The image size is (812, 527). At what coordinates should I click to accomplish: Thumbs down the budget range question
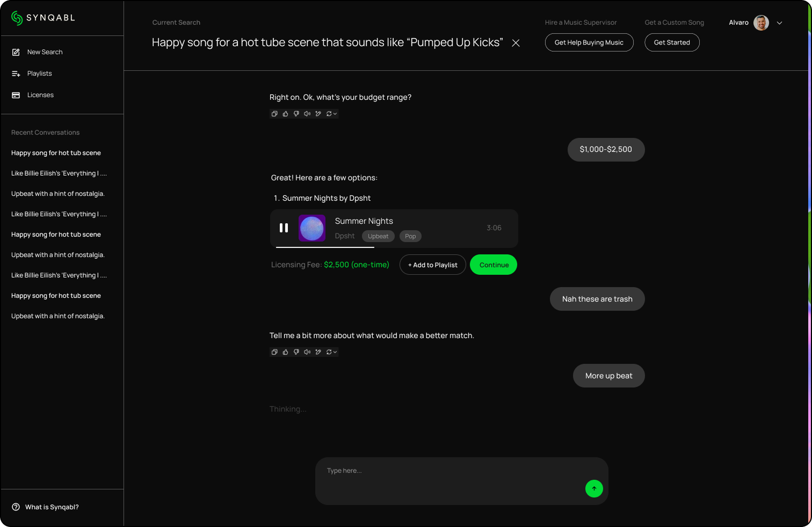(296, 114)
